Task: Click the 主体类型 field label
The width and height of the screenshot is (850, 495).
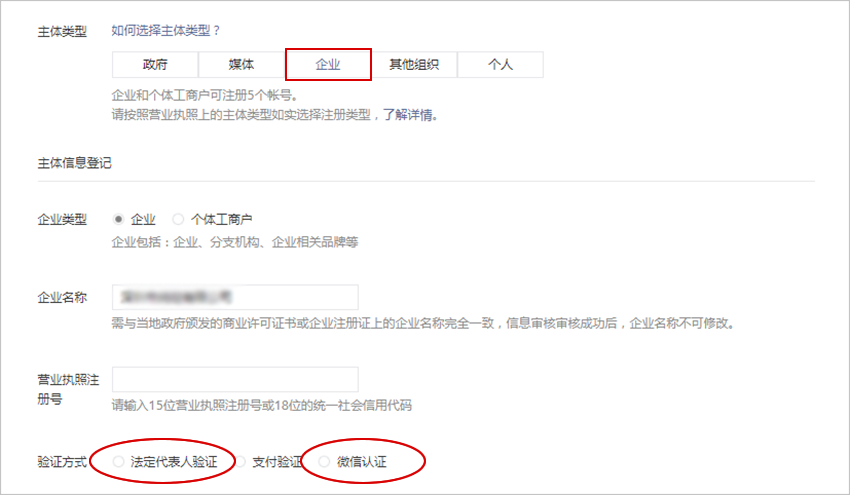Action: (62, 31)
